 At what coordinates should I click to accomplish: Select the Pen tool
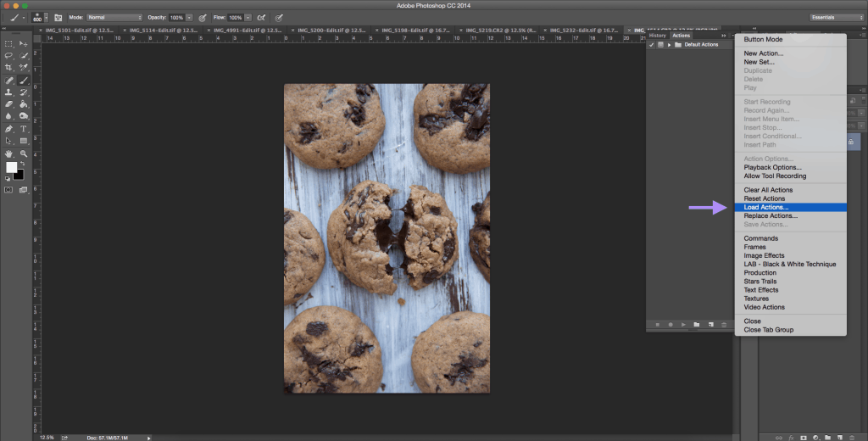(8, 129)
